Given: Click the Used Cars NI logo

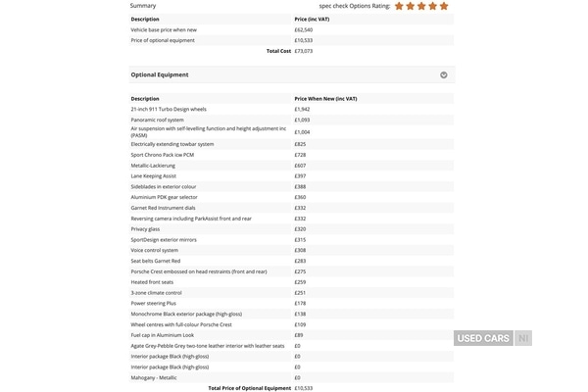Looking at the screenshot, I should point(493,338).
